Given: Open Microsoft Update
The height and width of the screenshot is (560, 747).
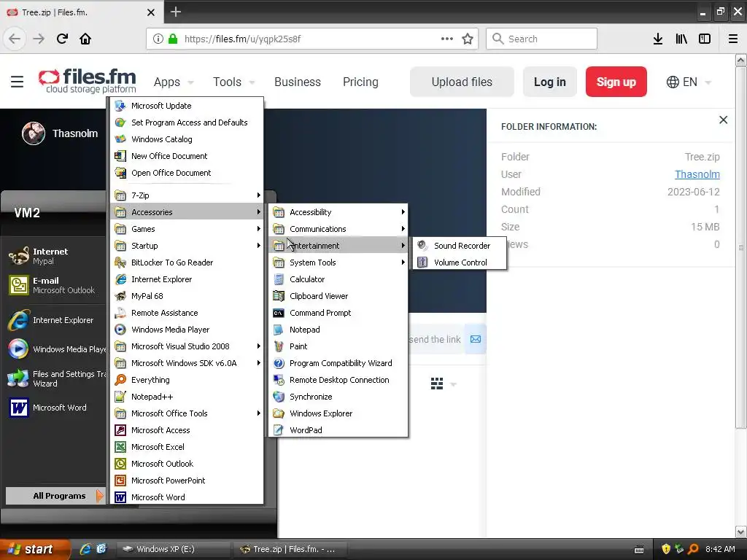Looking at the screenshot, I should (187, 106).
